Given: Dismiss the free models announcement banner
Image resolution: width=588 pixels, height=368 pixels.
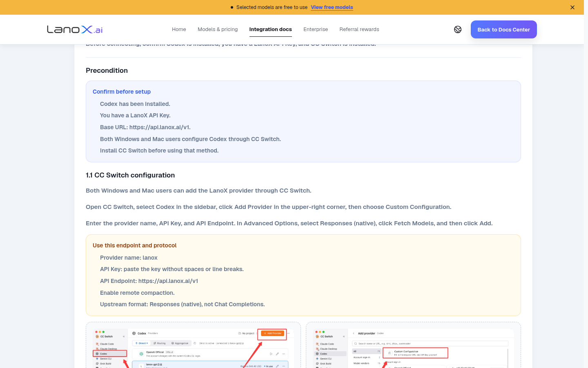Looking at the screenshot, I should pos(572,7).
